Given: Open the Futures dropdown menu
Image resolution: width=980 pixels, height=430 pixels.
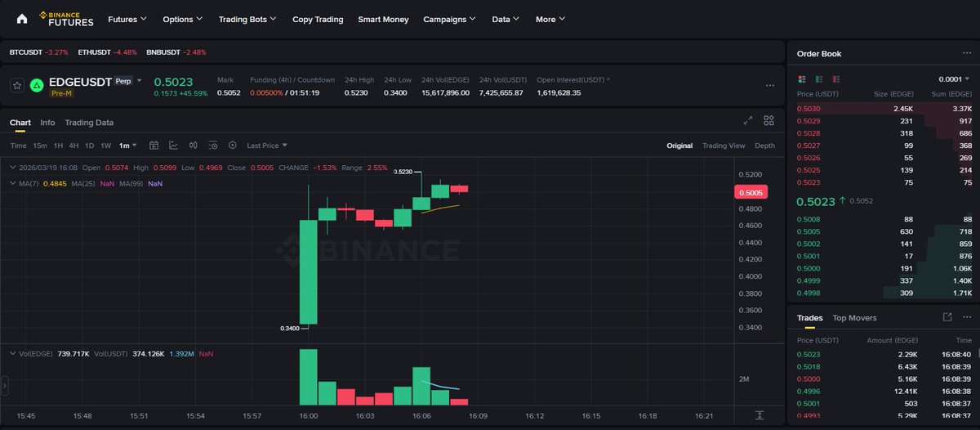Looking at the screenshot, I should click(127, 19).
